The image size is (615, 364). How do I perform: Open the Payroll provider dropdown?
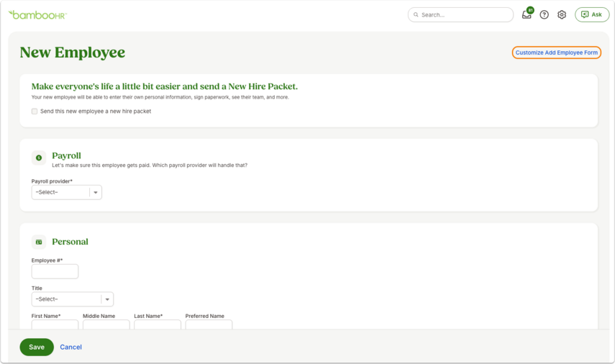click(x=67, y=192)
